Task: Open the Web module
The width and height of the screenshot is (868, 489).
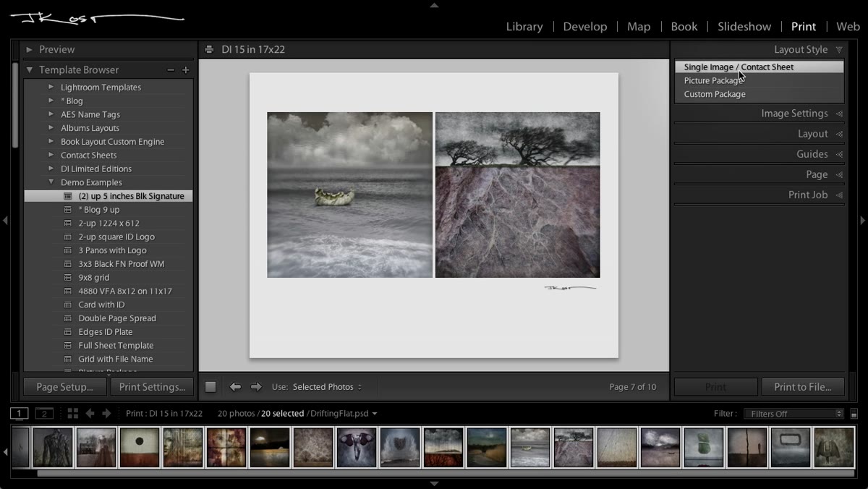Action: [x=848, y=27]
